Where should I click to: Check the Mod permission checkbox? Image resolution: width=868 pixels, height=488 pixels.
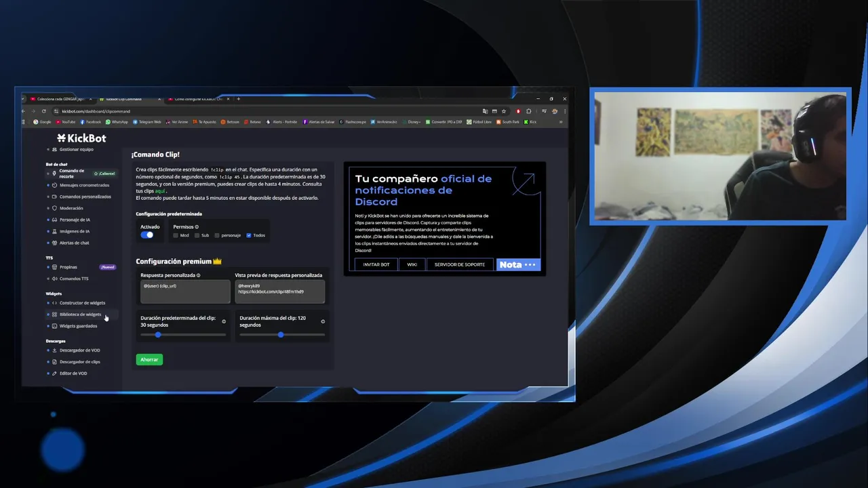tap(176, 235)
